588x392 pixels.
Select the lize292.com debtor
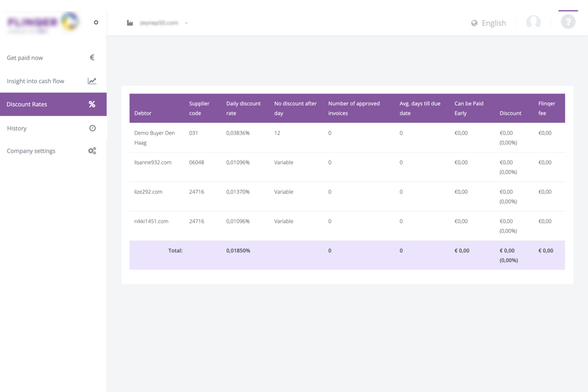click(x=148, y=192)
